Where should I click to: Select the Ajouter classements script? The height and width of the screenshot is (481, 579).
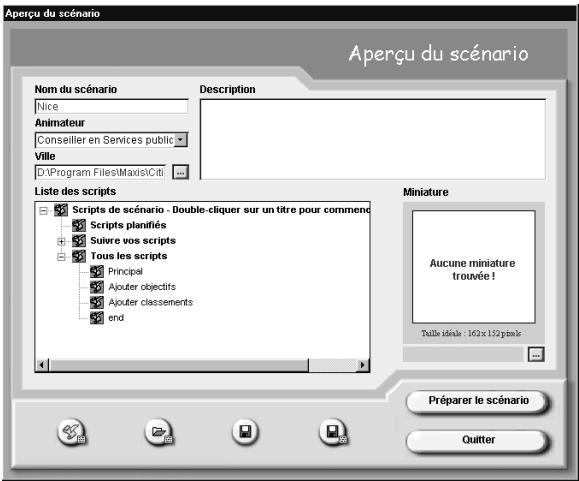[x=150, y=302]
